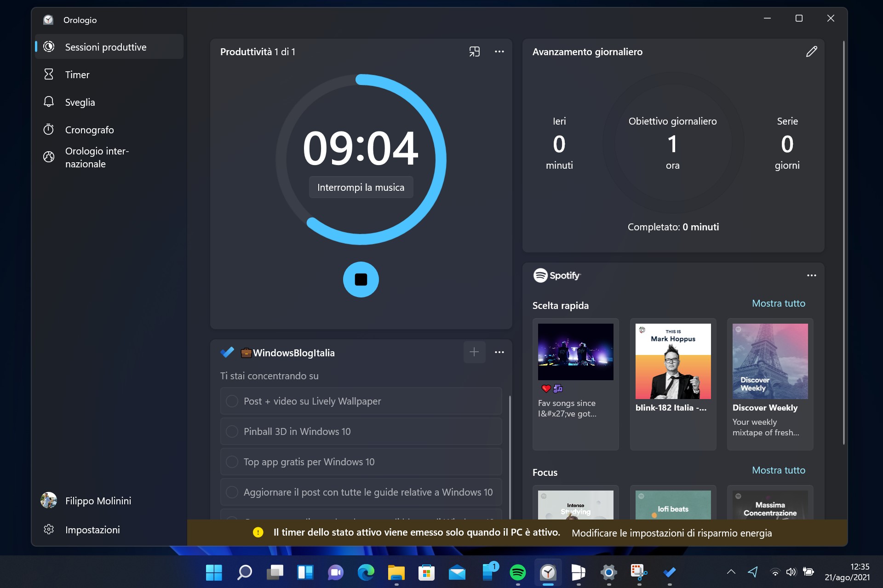The width and height of the screenshot is (883, 588).
Task: Click Interrompi la musica button
Action: point(361,187)
